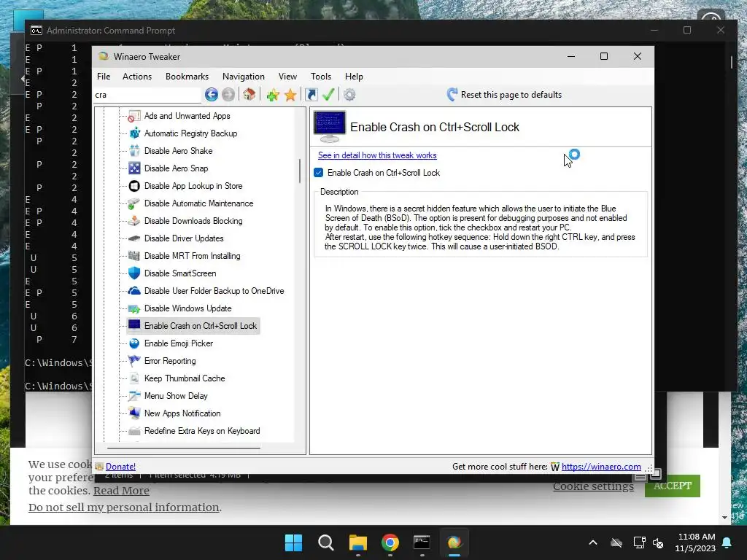
Task: Select Disable Aero Shake icon
Action: (x=134, y=151)
